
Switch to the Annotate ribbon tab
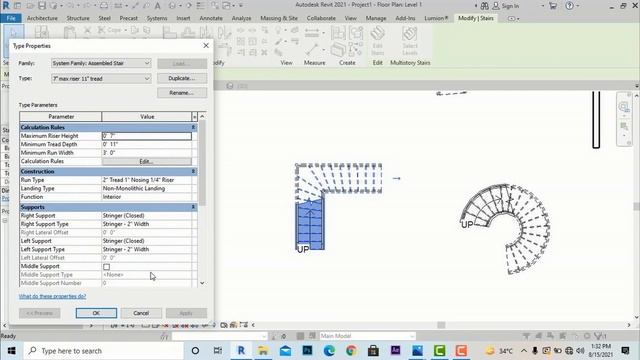(211, 18)
